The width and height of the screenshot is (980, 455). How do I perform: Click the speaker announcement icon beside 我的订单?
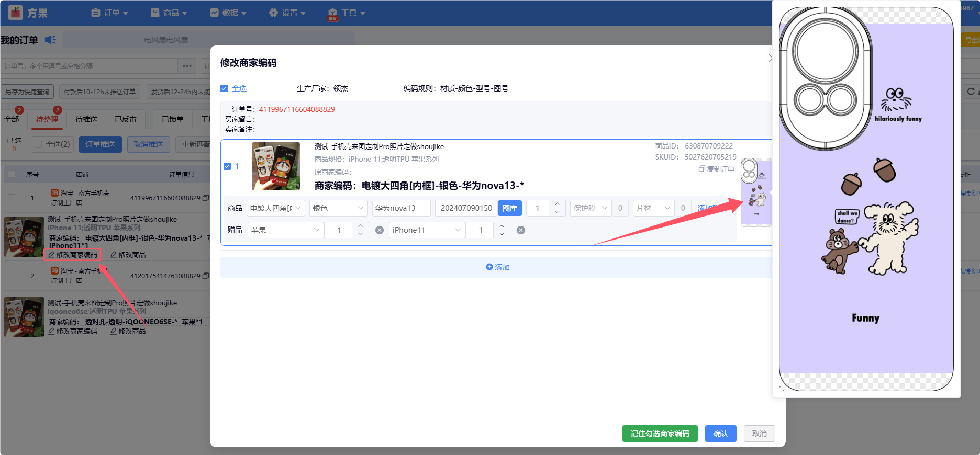point(50,40)
